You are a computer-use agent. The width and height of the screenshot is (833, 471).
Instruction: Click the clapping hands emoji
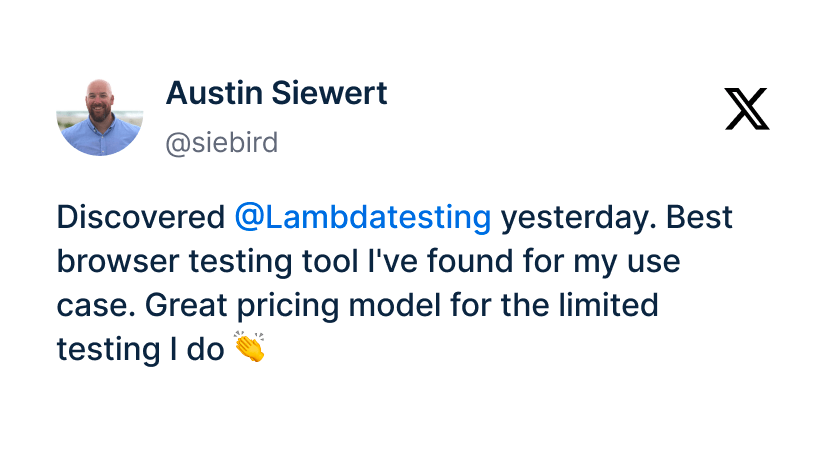coord(249,348)
